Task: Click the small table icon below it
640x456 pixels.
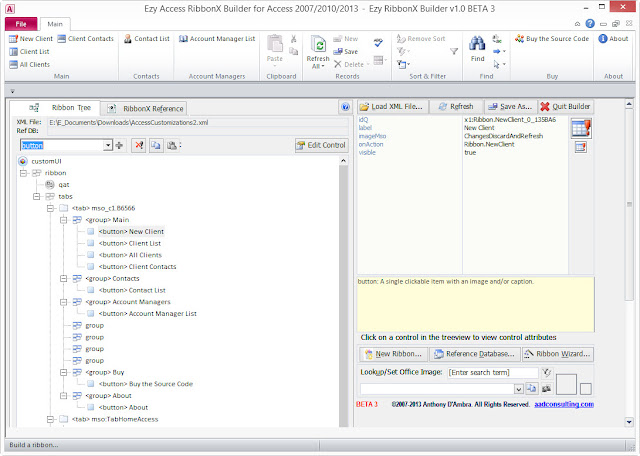Action: [581, 147]
